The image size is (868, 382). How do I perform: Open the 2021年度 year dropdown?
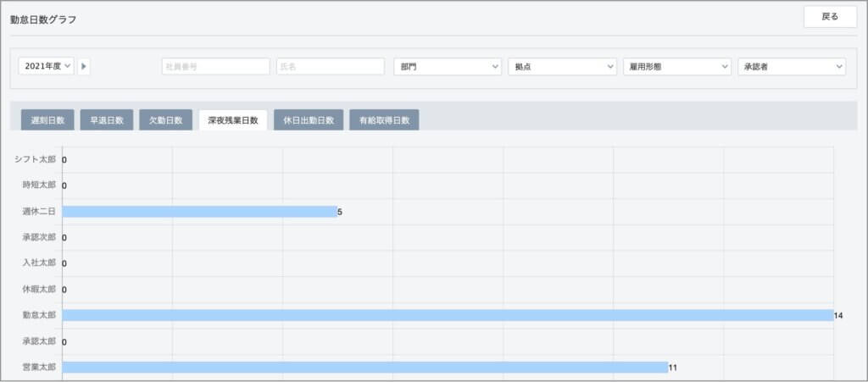(46, 66)
